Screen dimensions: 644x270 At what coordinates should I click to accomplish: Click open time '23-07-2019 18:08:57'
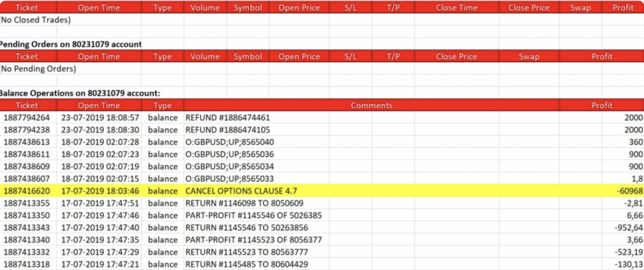pos(100,118)
